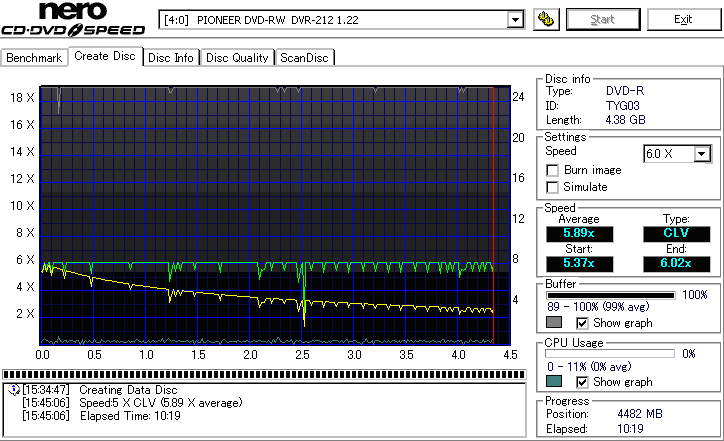The height and width of the screenshot is (441, 724).
Task: Click the teal CPU Usage color box
Action: click(553, 381)
